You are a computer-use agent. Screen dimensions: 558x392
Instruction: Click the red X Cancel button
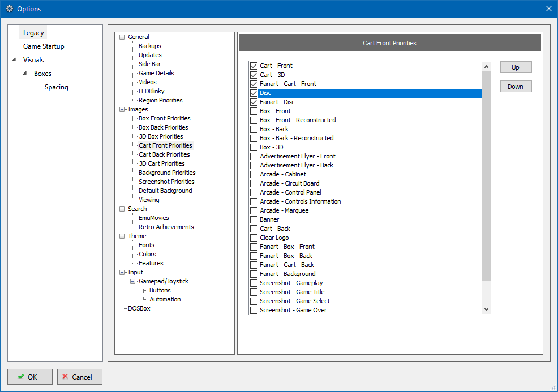(x=80, y=377)
